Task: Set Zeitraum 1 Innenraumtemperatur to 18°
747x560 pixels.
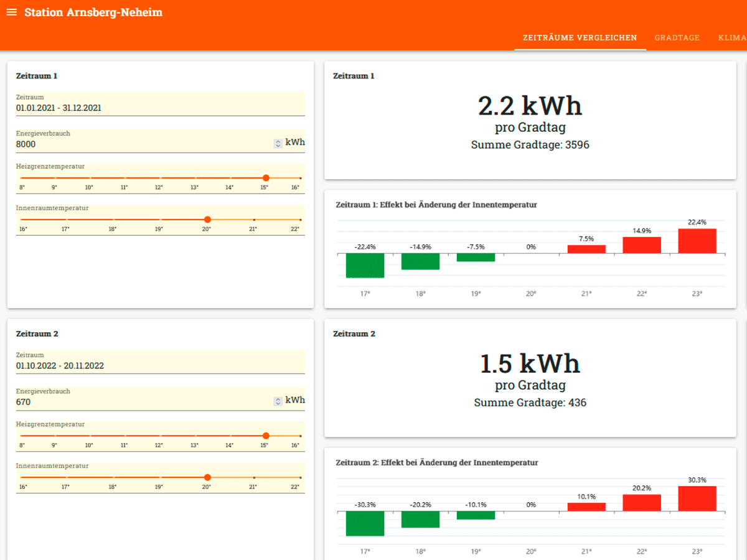Action: point(114,220)
